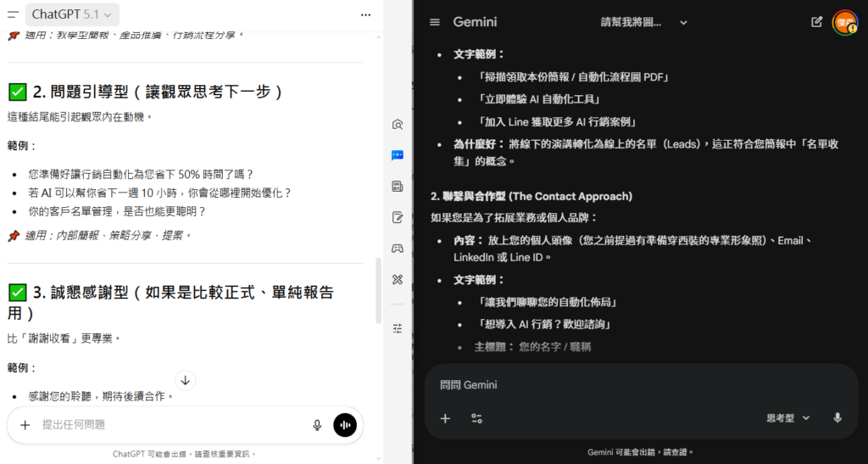Select the blue chat icon in sidebar

[398, 155]
